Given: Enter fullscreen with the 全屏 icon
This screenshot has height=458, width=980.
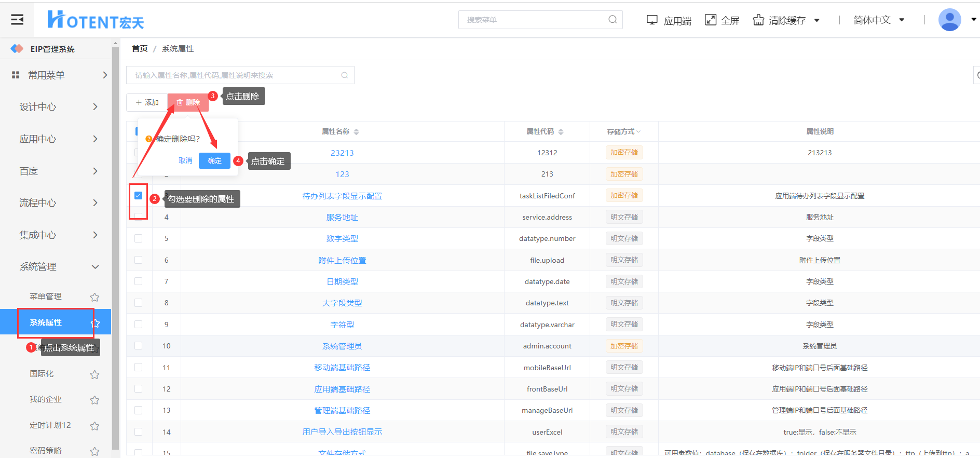Looking at the screenshot, I should tap(711, 20).
